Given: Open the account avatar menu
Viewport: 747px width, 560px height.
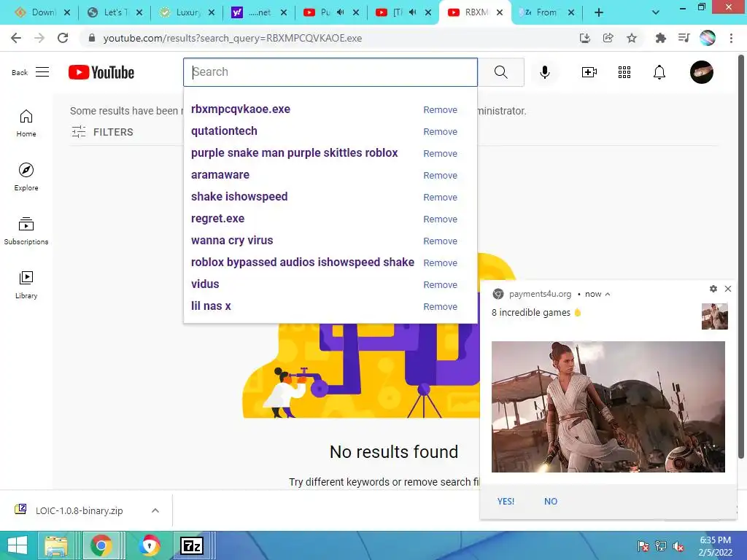Looking at the screenshot, I should [x=701, y=72].
